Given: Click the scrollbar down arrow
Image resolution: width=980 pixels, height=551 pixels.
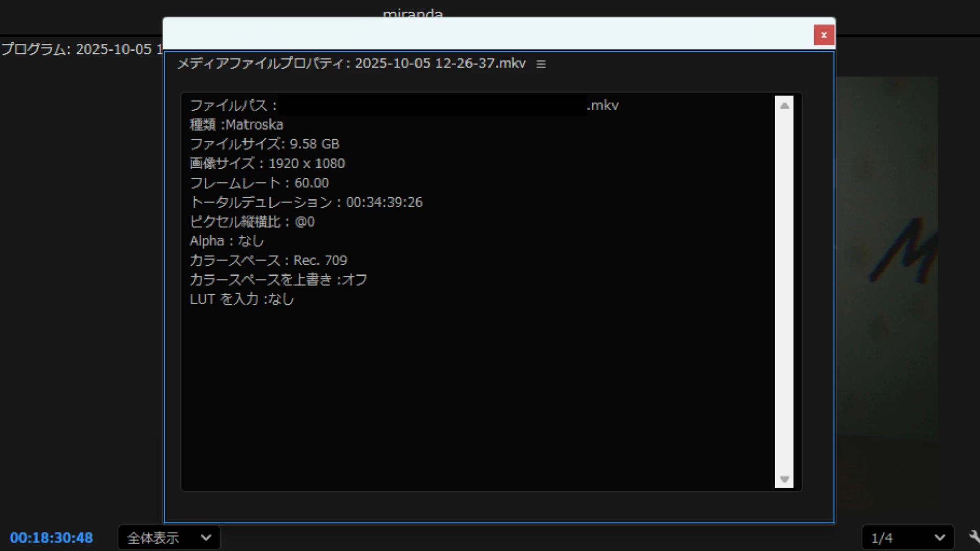Looking at the screenshot, I should click(785, 479).
